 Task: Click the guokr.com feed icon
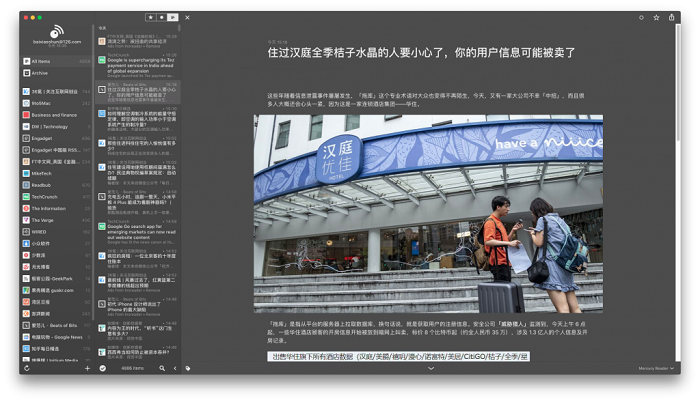(x=26, y=290)
